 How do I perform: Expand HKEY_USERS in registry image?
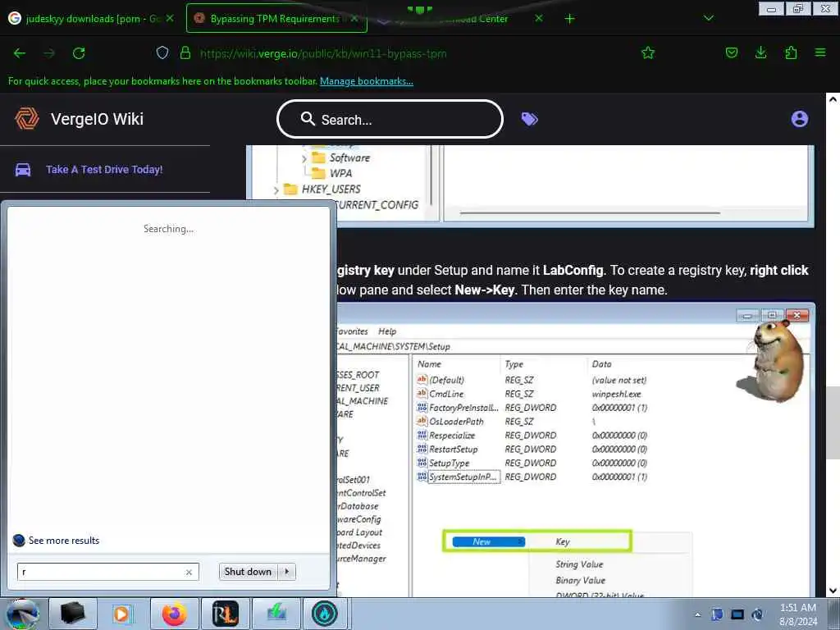tap(276, 189)
